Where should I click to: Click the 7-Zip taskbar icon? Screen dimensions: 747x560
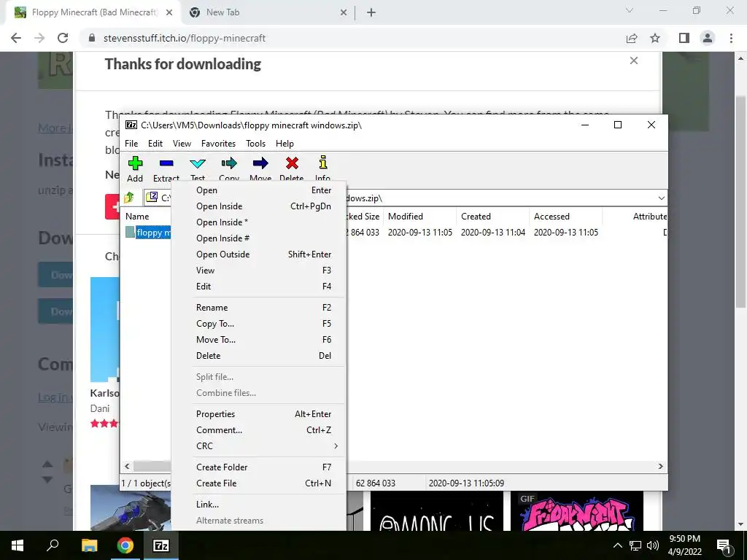click(161, 545)
